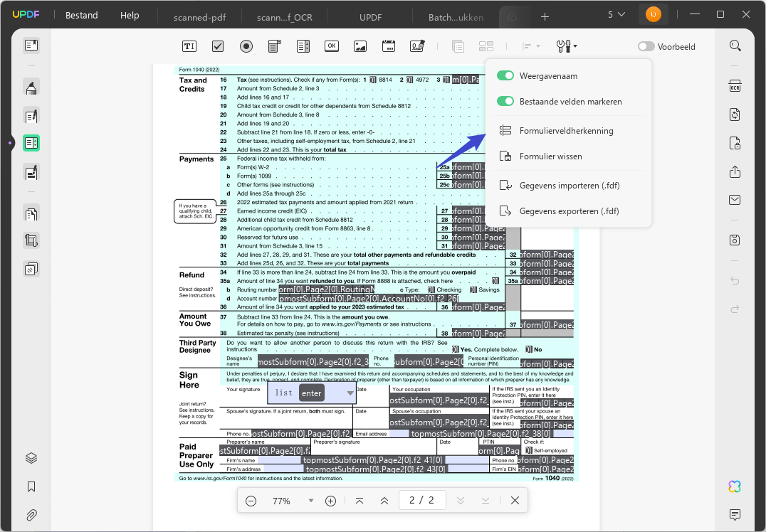Image resolution: width=766 pixels, height=532 pixels.
Task: Add a checkbox form field
Action: click(218, 46)
